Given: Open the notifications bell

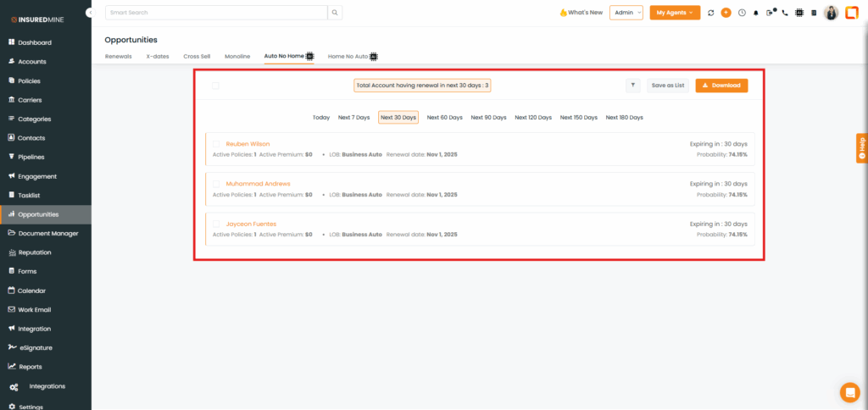Looking at the screenshot, I should coord(756,13).
